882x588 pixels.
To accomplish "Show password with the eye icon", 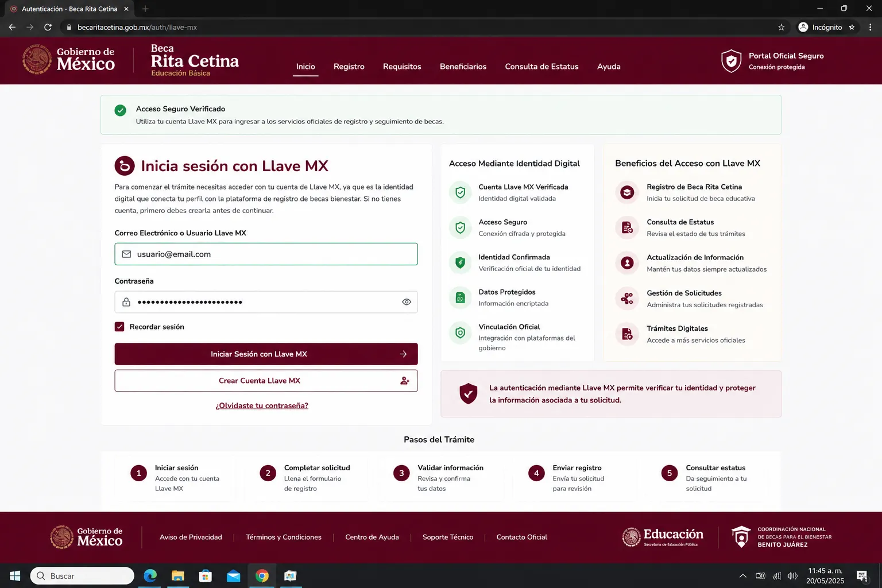I will [407, 302].
